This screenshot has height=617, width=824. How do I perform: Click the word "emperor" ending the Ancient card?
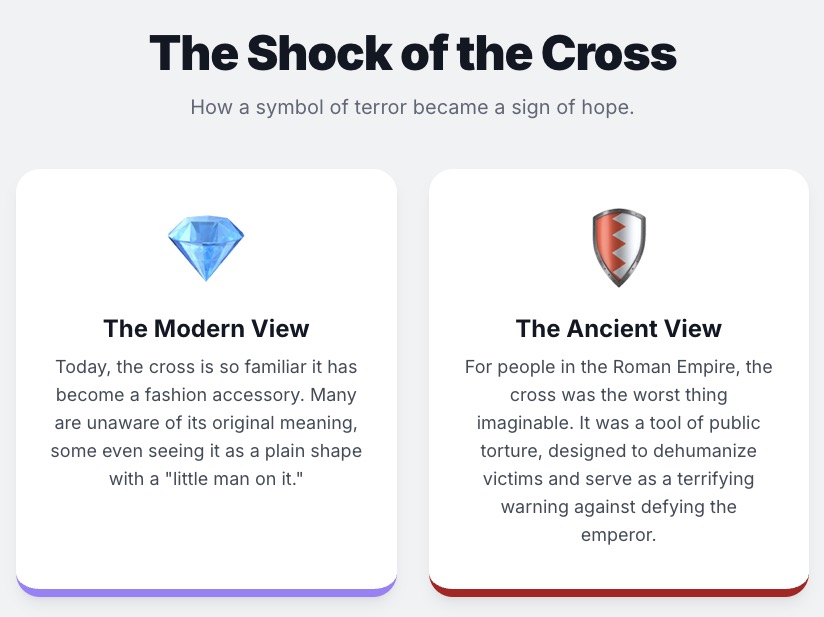[x=617, y=535]
